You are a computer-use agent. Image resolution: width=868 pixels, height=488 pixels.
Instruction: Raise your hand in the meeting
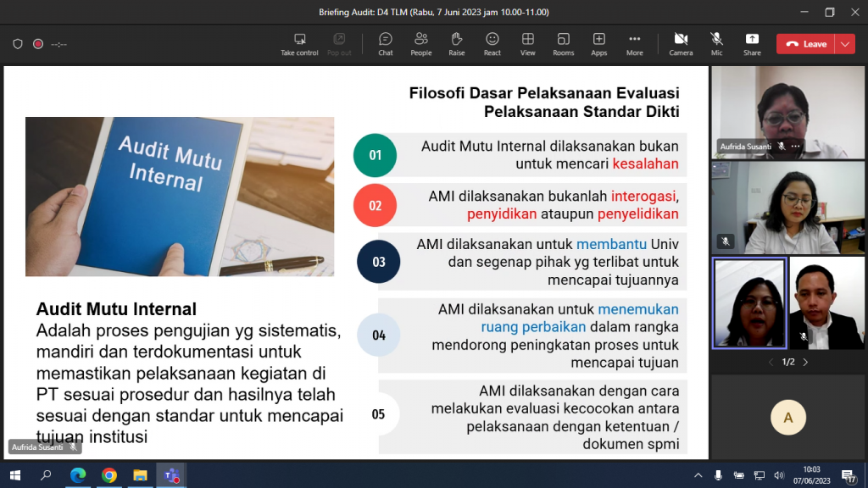click(x=456, y=43)
